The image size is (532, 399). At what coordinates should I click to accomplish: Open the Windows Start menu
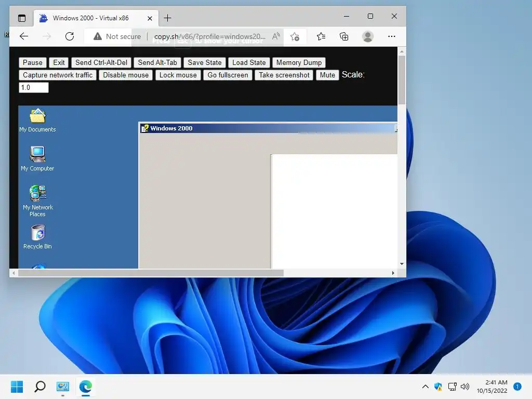17,387
